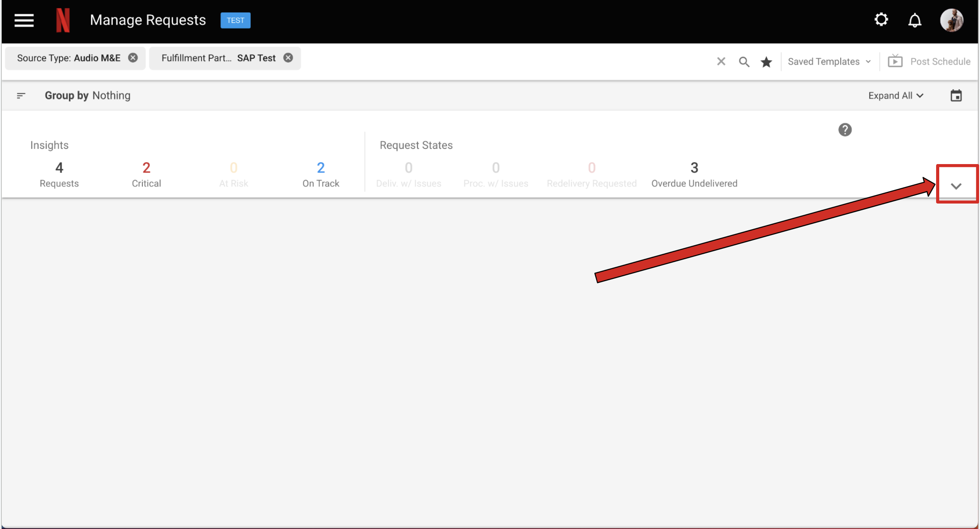Image resolution: width=980 pixels, height=529 pixels.
Task: Click the Overdue Undelivered count 3
Action: click(693, 167)
